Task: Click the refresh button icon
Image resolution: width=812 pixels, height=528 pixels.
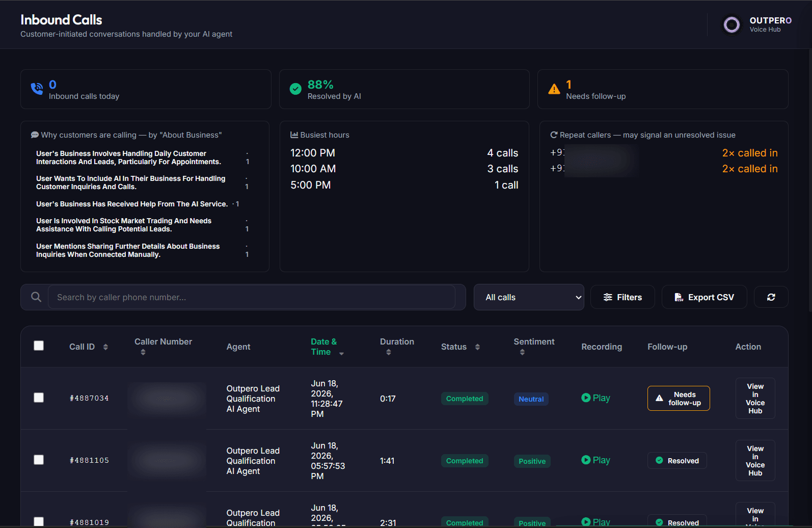Action: (x=771, y=297)
